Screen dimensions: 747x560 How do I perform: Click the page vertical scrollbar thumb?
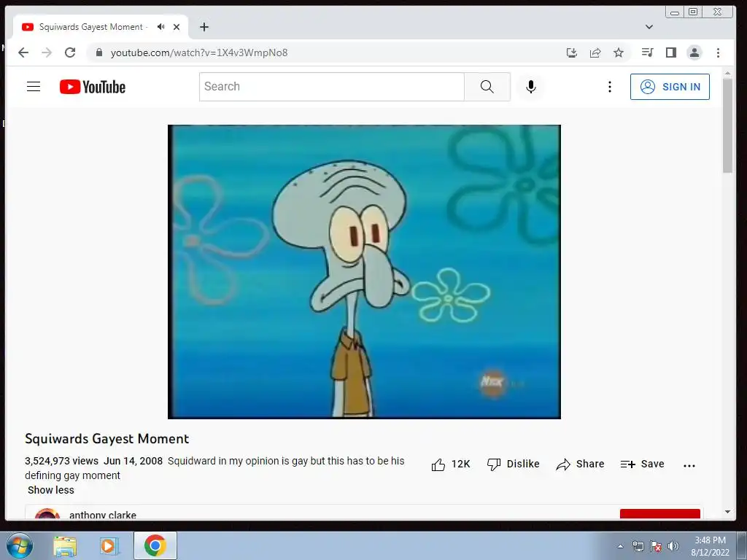[727, 125]
